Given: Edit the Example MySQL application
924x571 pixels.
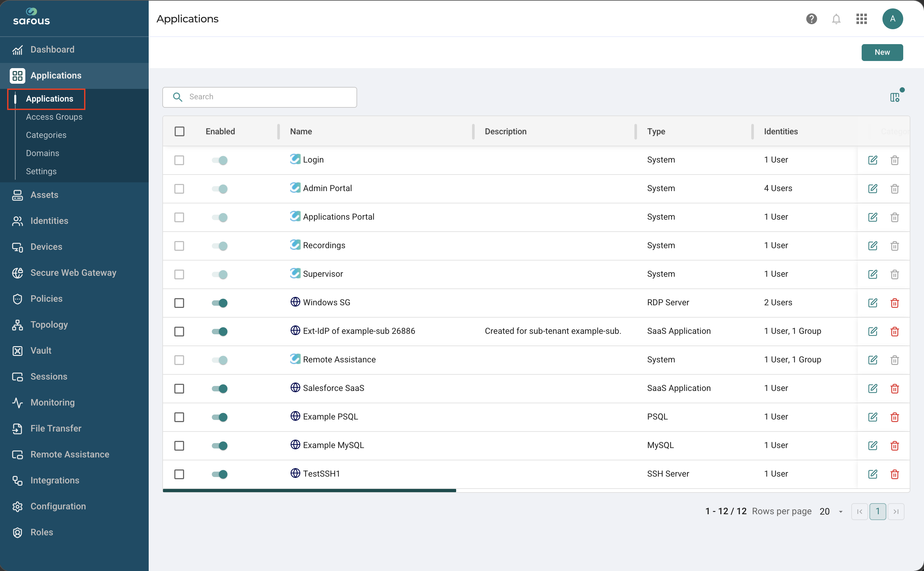Looking at the screenshot, I should (x=872, y=446).
